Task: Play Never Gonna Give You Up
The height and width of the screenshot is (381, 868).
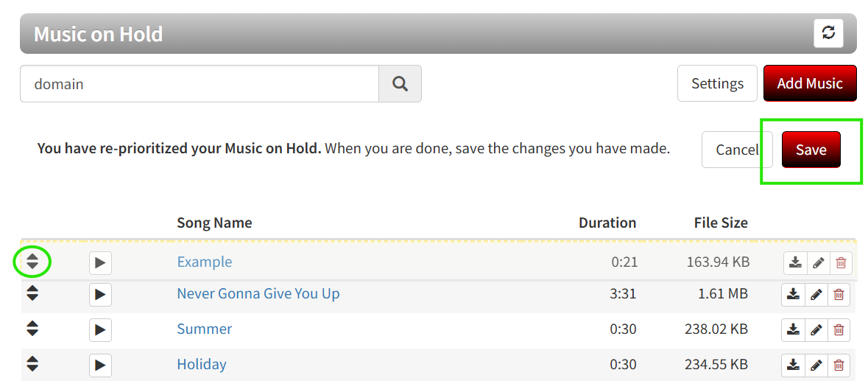Action: 100,294
